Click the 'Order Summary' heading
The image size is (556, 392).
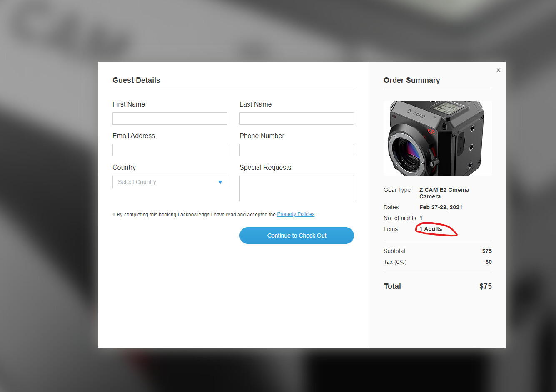tap(411, 80)
